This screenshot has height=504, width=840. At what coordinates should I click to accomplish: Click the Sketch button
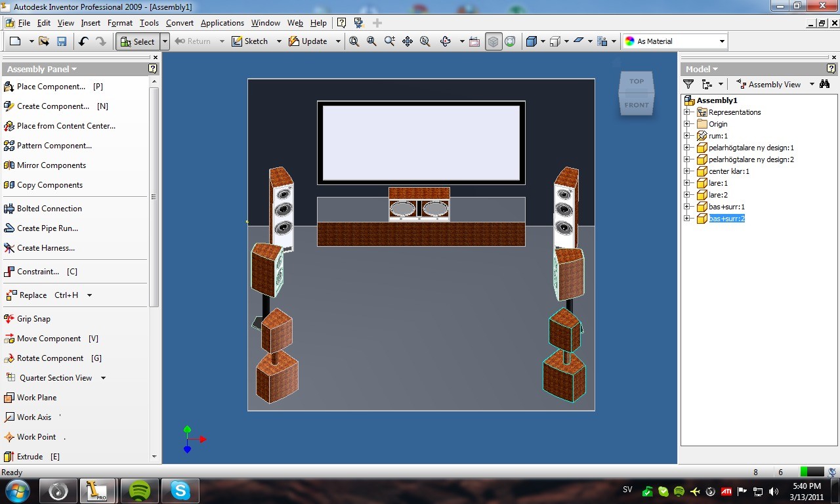tap(250, 41)
